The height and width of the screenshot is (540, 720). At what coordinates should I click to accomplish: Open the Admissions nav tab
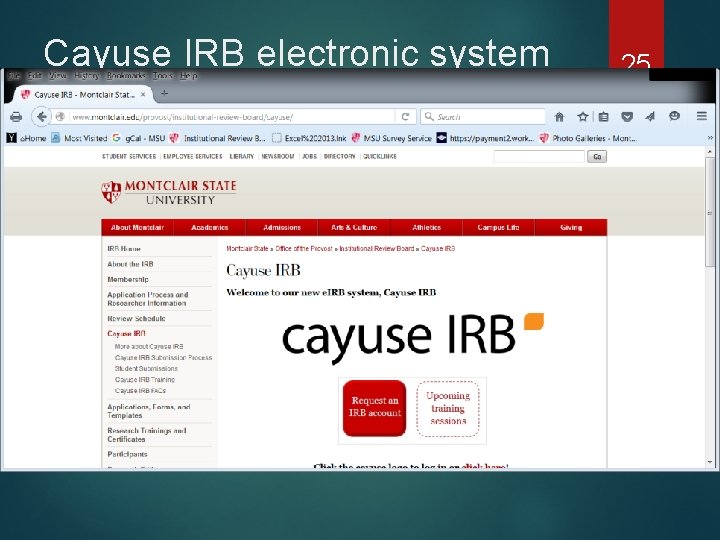pyautogui.click(x=282, y=227)
